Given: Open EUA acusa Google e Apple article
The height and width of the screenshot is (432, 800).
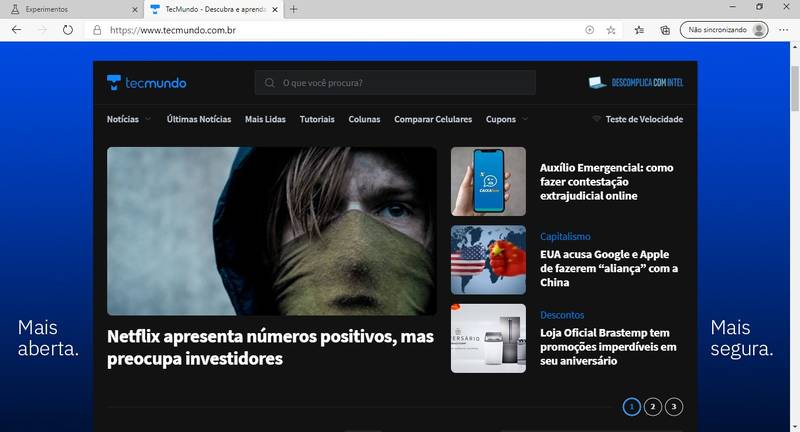Looking at the screenshot, I should 609,268.
